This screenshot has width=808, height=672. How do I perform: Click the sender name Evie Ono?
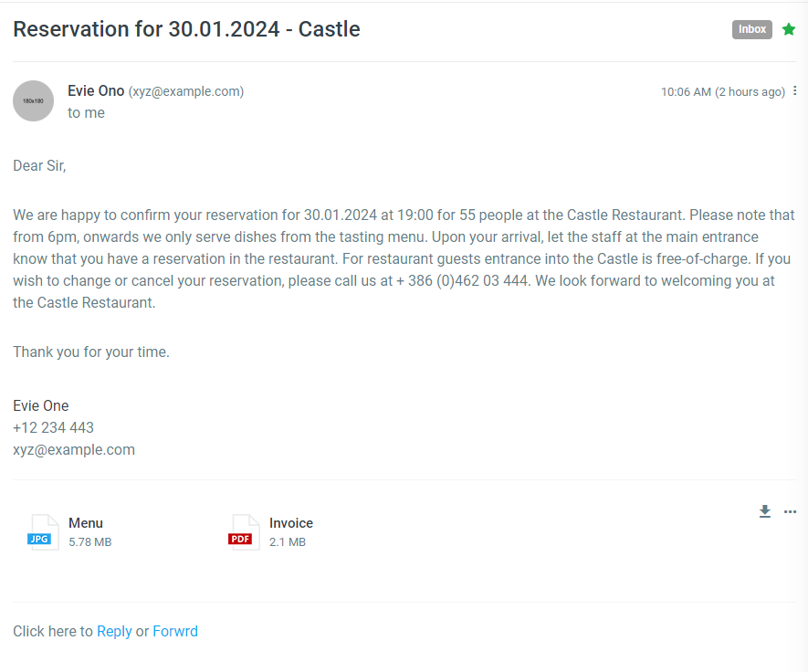tap(96, 91)
